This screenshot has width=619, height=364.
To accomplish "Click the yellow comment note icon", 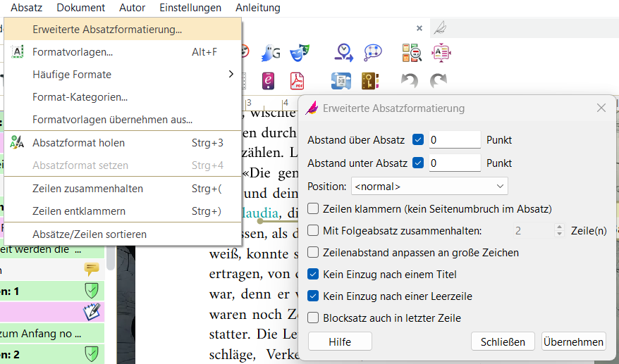I will pyautogui.click(x=92, y=268).
